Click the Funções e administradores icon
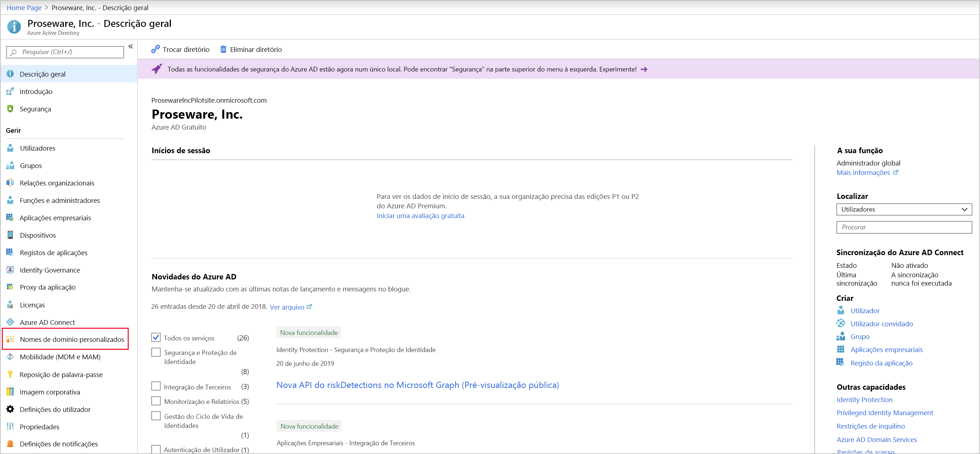980x454 pixels. coord(10,200)
